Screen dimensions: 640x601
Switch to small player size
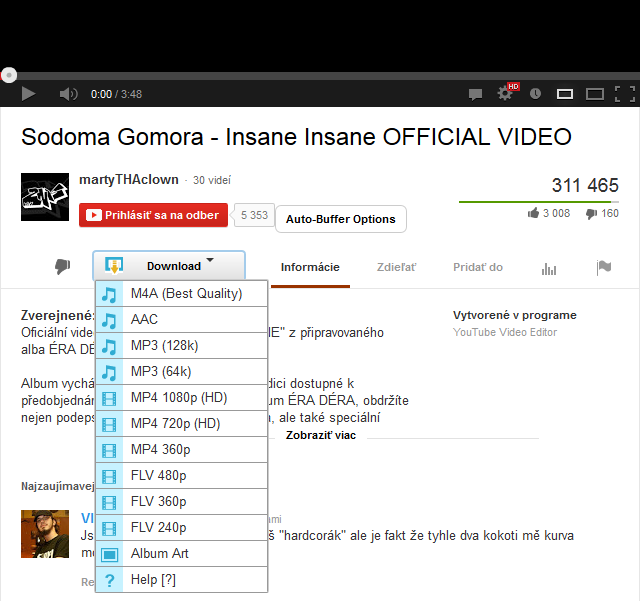point(565,94)
